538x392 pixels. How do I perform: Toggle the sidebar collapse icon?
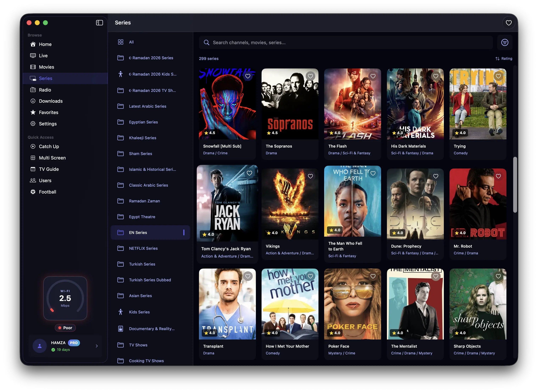click(99, 23)
